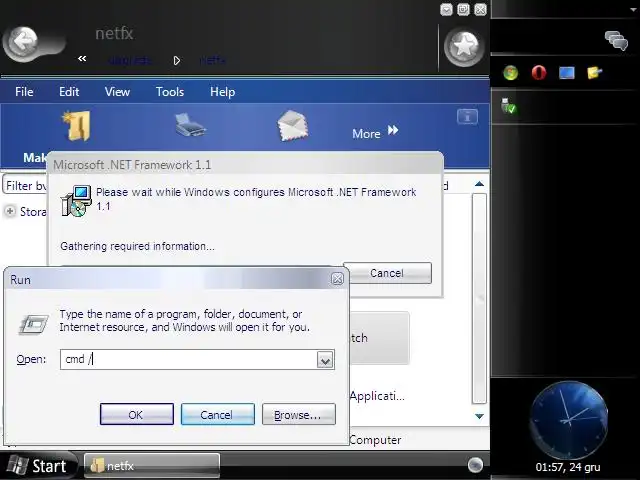The image size is (640, 480).
Task: Click OK in the Run dialog
Action: coord(137,414)
